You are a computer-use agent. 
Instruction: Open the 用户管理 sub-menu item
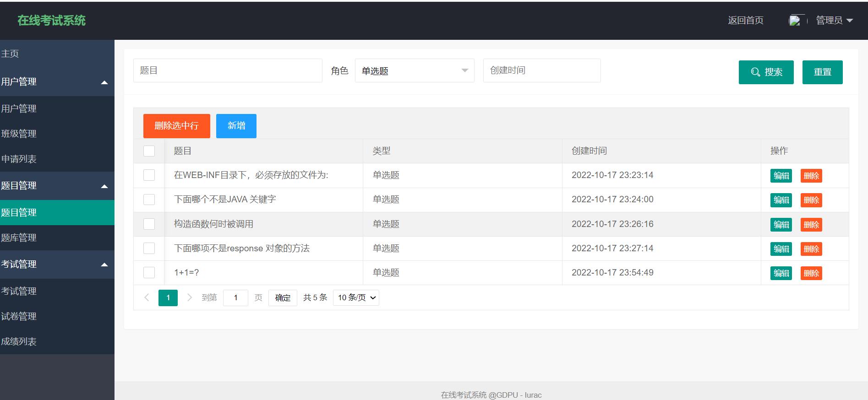tap(57, 108)
